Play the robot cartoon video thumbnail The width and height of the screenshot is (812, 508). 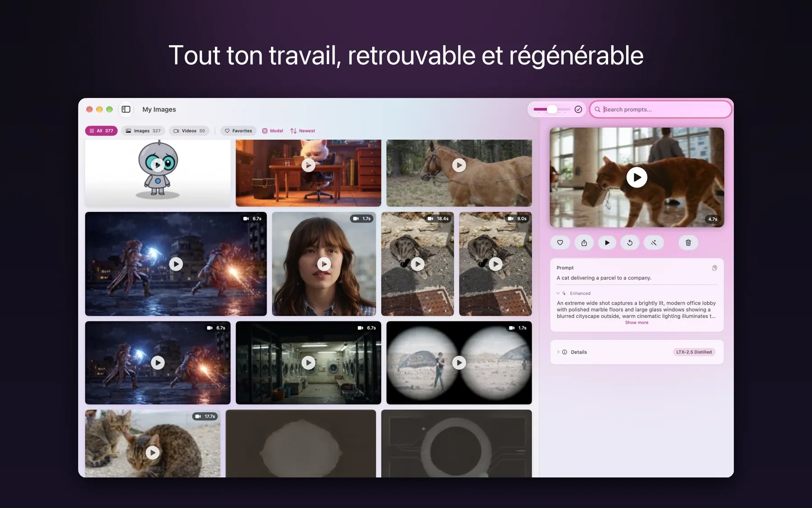pos(157,165)
